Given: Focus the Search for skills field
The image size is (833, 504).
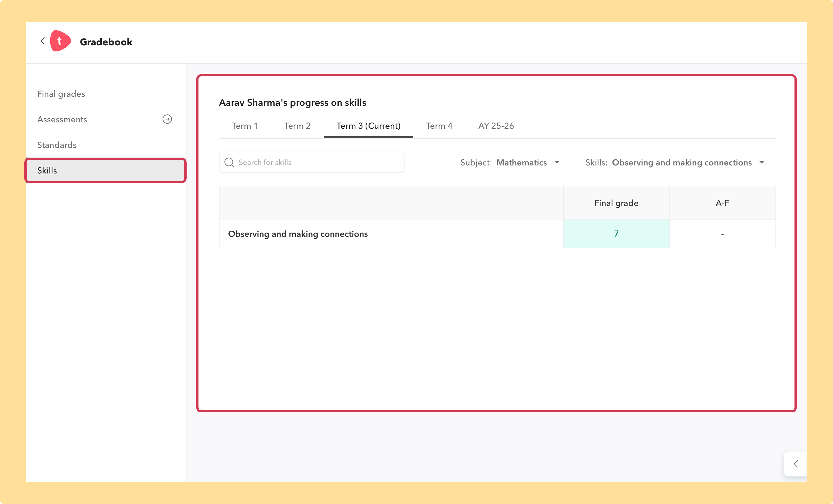Looking at the screenshot, I should coord(312,162).
